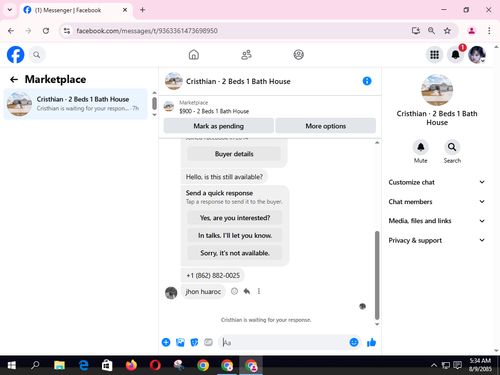Open the Facebook search magnifier

pos(37,55)
